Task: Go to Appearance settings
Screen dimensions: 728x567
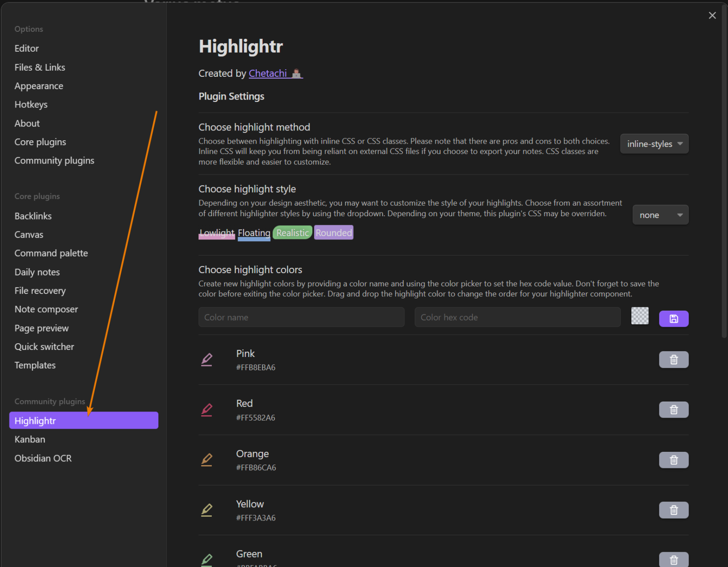Action: tap(38, 86)
